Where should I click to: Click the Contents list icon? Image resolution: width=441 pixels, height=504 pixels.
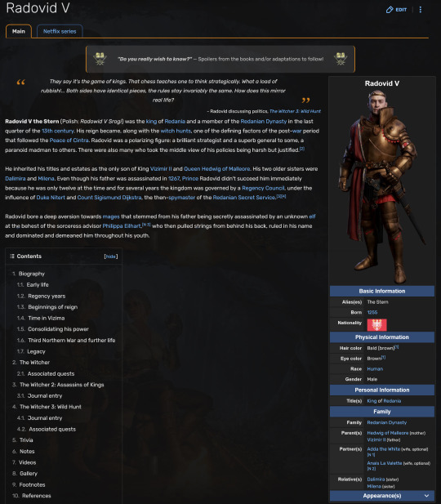12,256
